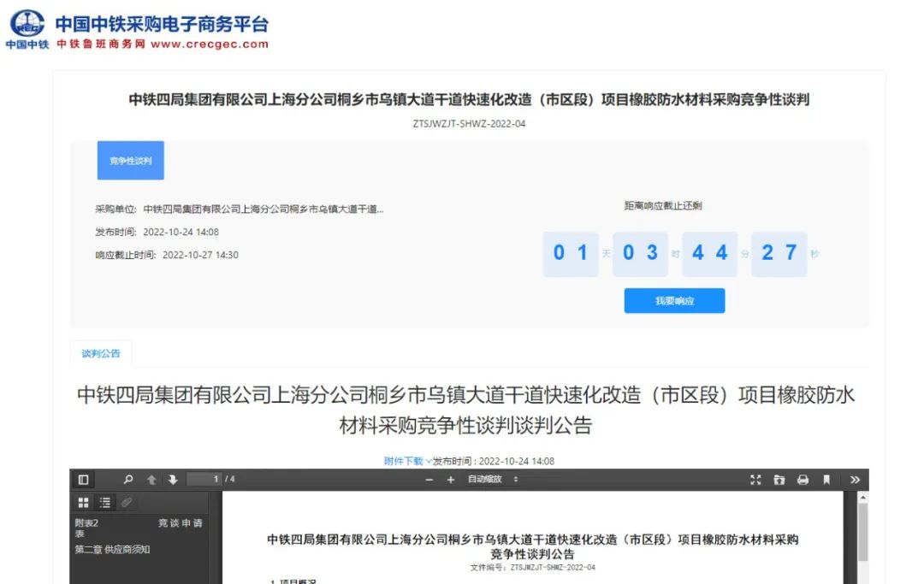Print the PDF document
Image resolution: width=924 pixels, height=584 pixels.
tap(803, 480)
